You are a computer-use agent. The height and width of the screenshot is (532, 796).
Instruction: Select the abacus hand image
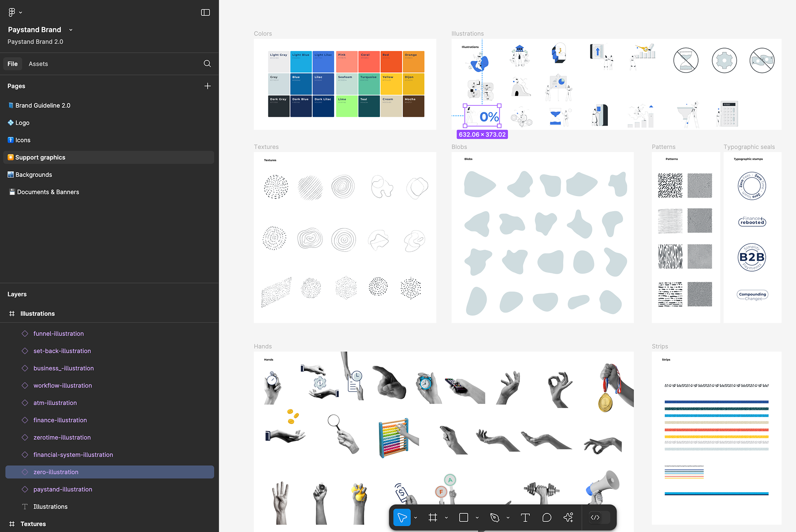click(398, 438)
